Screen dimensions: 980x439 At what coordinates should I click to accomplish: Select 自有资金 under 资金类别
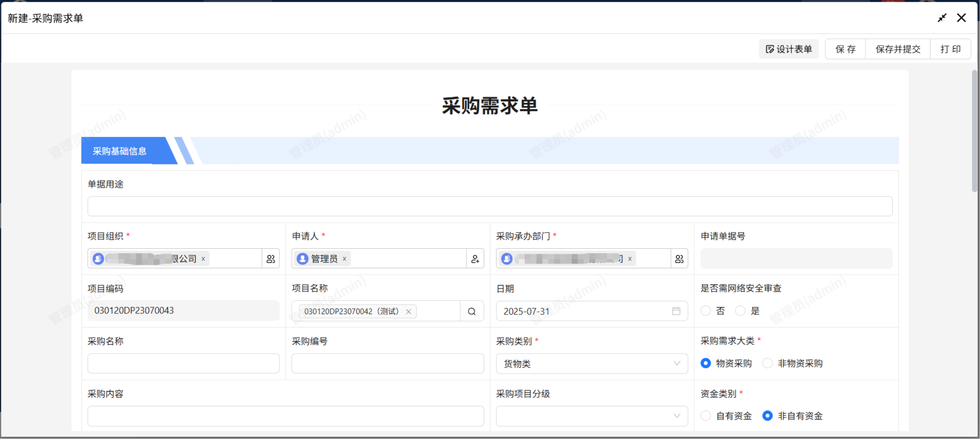706,416
